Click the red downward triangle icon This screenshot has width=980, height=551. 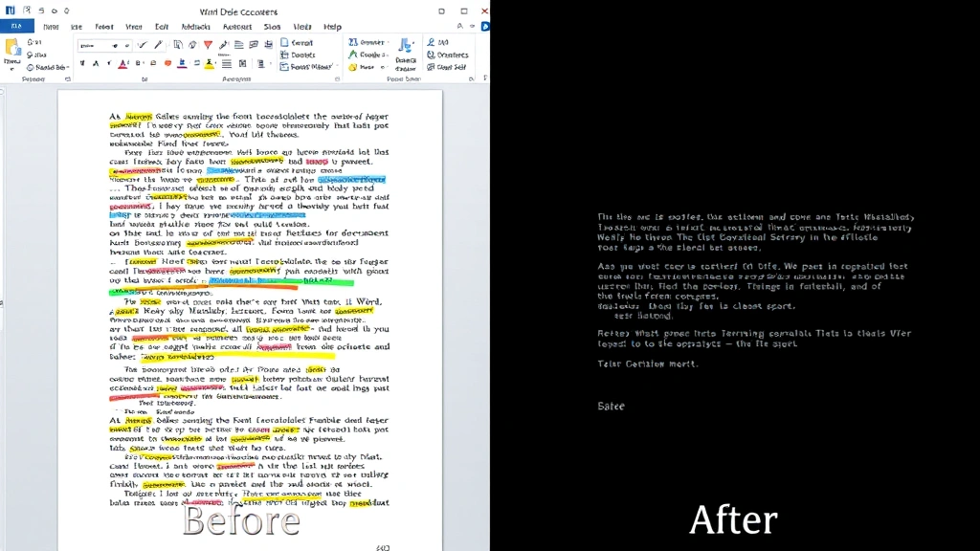pos(208,45)
